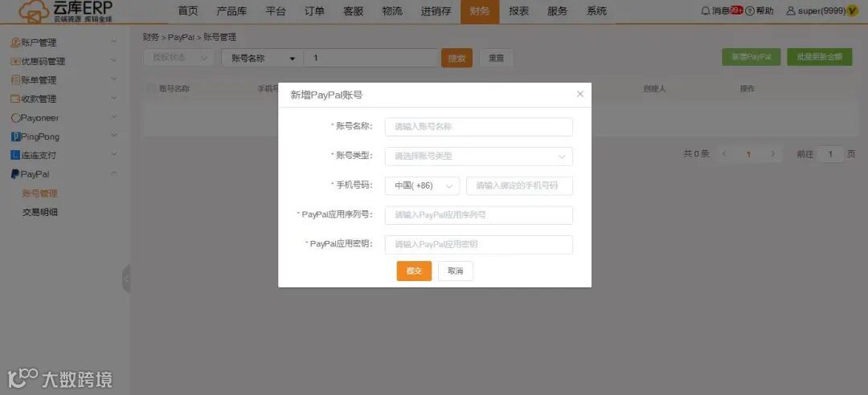Open the 服务 top menu
Image resolution: width=868 pixels, height=395 pixels.
pyautogui.click(x=558, y=11)
